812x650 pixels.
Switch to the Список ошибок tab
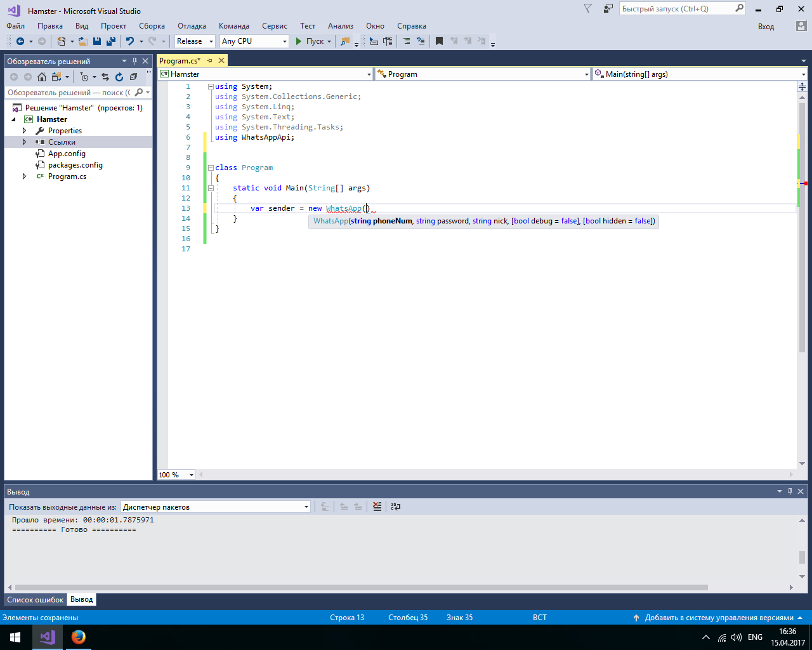pyautogui.click(x=36, y=600)
